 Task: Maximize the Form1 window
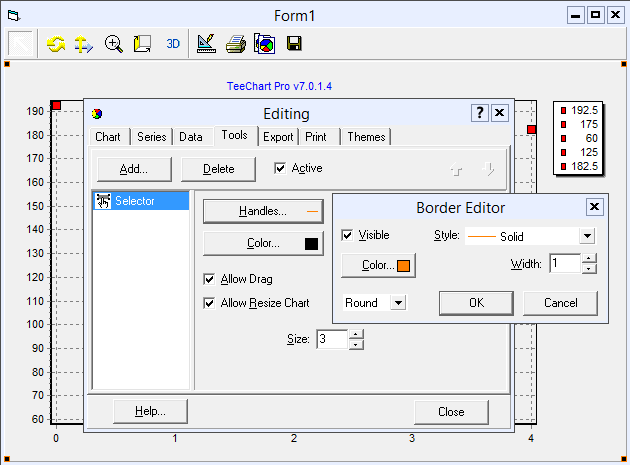[x=595, y=15]
